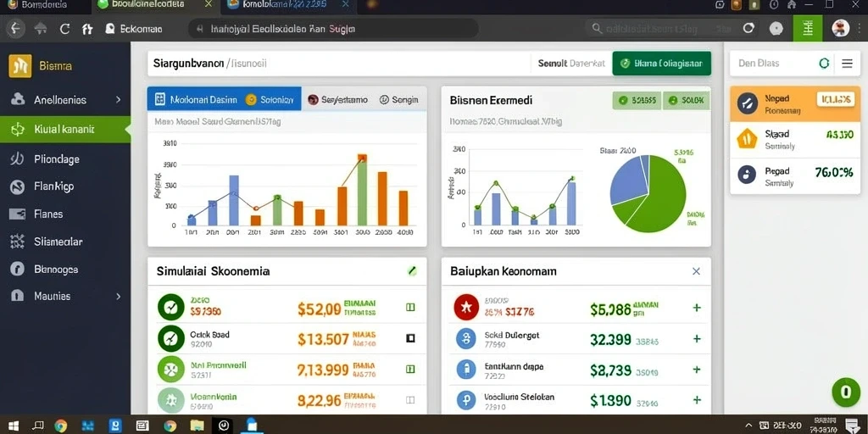The width and height of the screenshot is (868, 434).
Task: Click the green floating round button
Action: pos(846,392)
